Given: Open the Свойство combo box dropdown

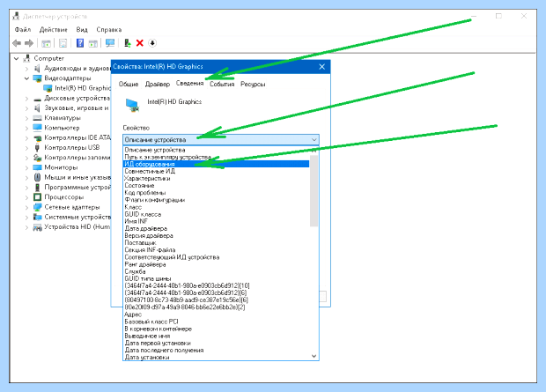Looking at the screenshot, I should pyautogui.click(x=221, y=140).
